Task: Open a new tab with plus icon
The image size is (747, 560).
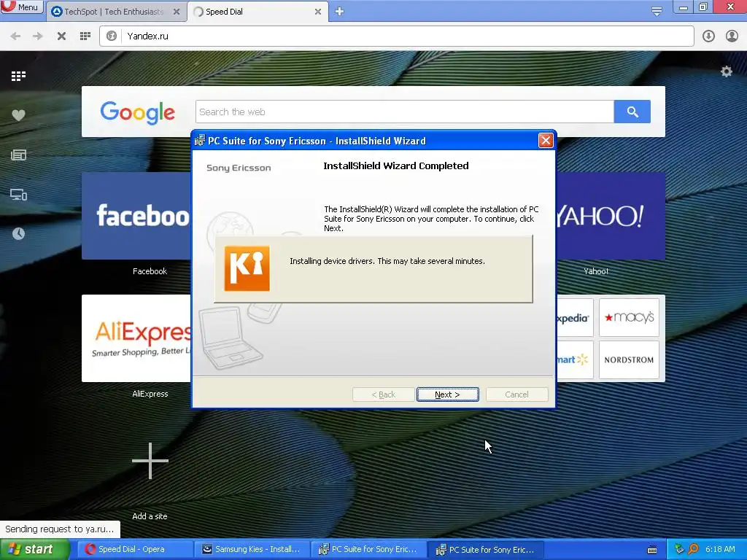Action: pos(339,12)
